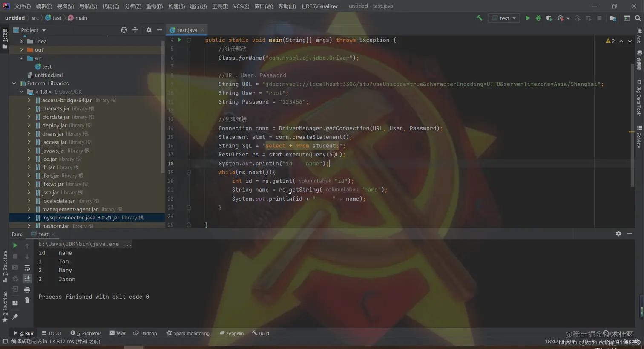This screenshot has width=644, height=349.
Task: Click stop button in Run panel sidebar
Action: [x=15, y=257]
